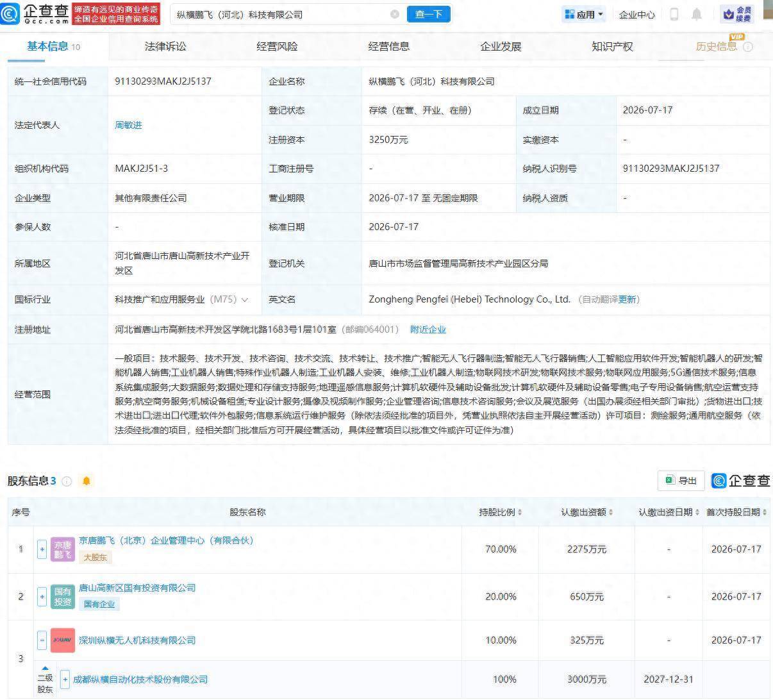Click registered capital 3250万元
The height and width of the screenshot is (700, 773).
(388, 140)
